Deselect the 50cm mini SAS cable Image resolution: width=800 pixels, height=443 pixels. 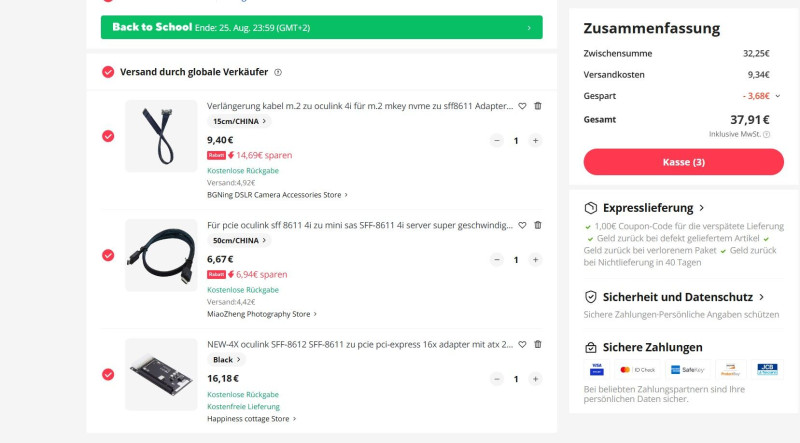[108, 255]
